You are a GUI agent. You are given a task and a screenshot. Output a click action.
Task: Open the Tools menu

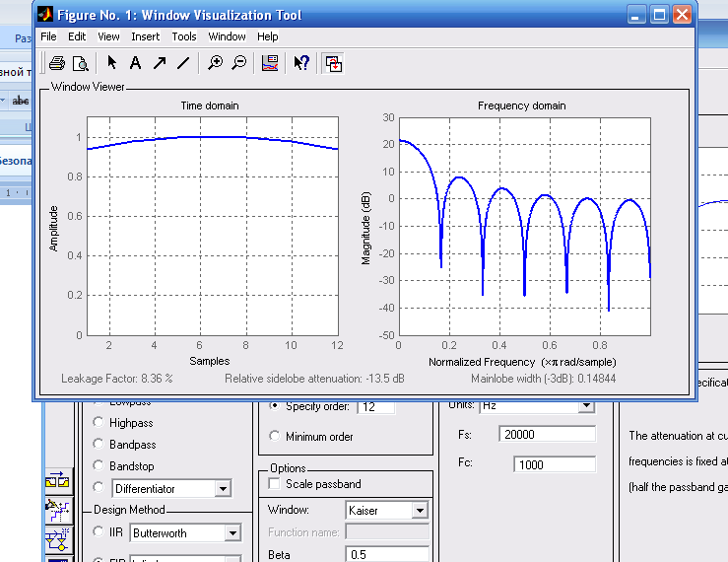[184, 36]
